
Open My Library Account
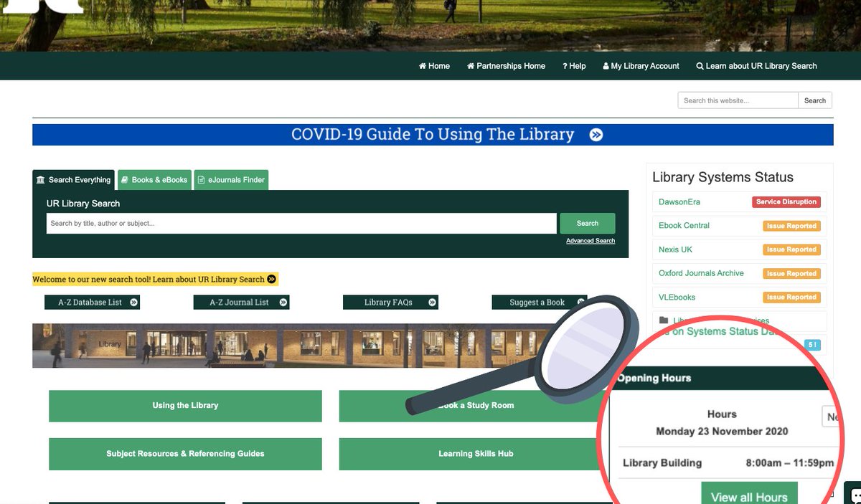click(x=641, y=66)
